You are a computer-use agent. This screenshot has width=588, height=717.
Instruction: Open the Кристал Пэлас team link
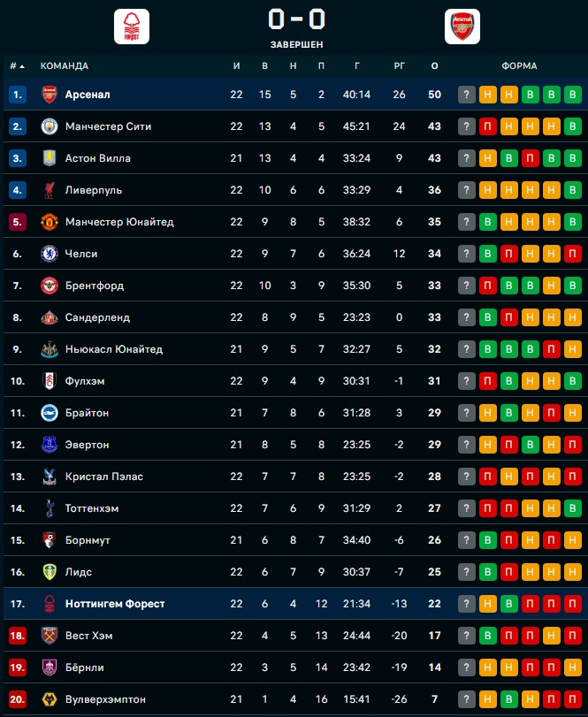(x=104, y=477)
